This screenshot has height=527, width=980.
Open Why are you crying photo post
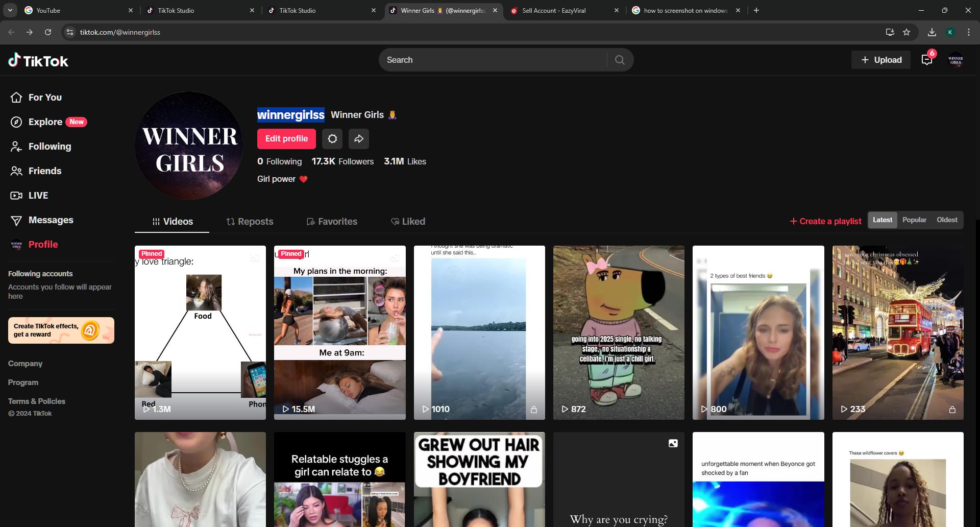point(619,480)
